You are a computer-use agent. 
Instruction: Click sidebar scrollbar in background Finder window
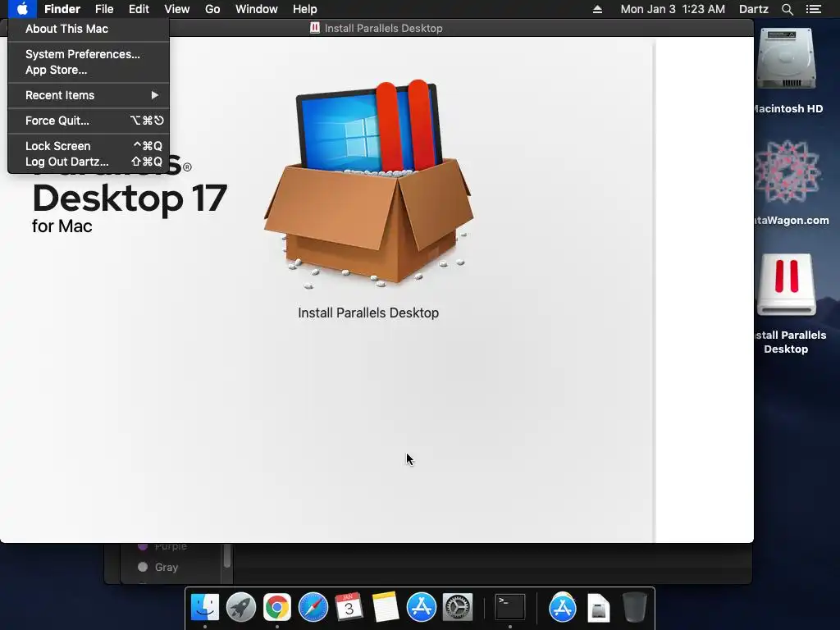click(x=227, y=555)
